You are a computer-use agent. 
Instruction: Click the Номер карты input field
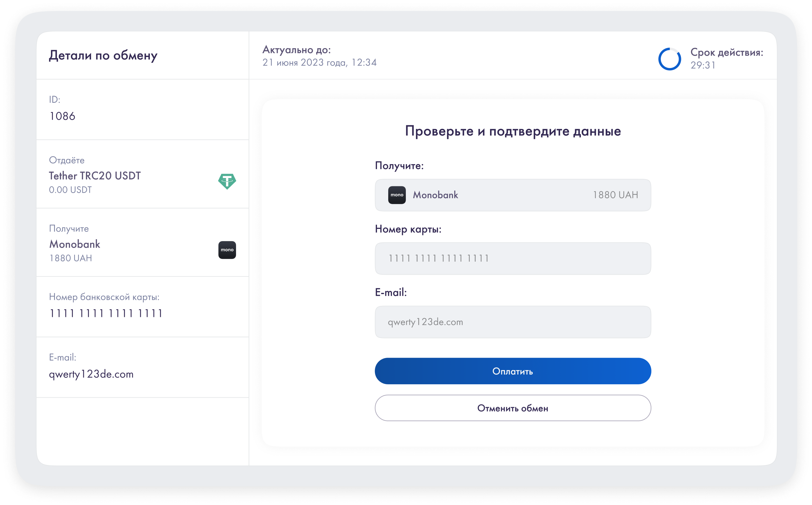(513, 258)
